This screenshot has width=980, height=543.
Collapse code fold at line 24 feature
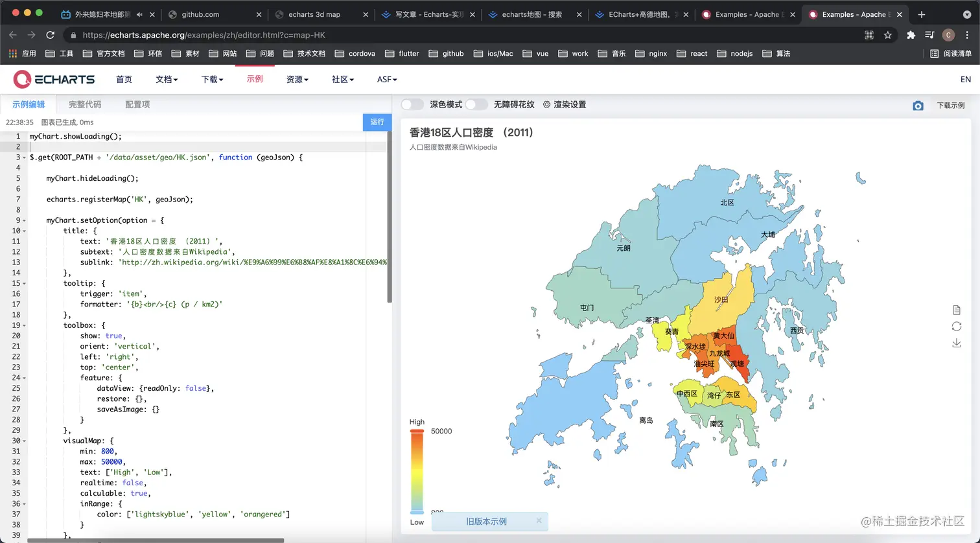tap(24, 378)
